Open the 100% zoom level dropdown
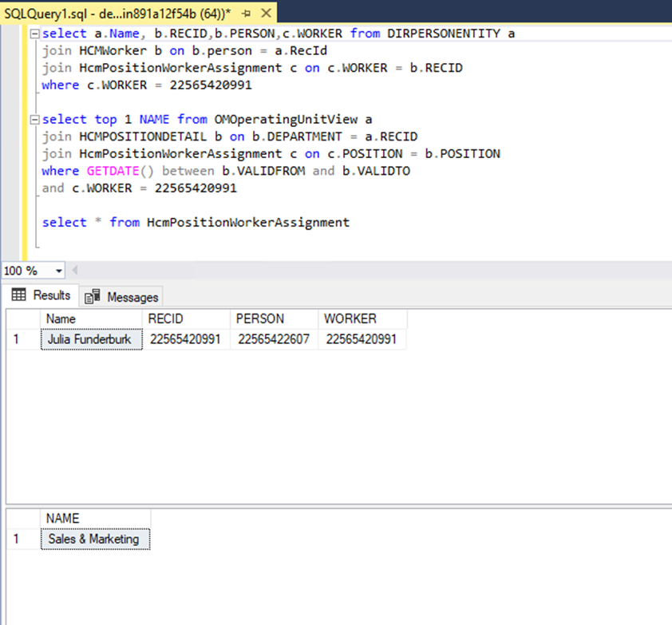672x625 pixels. pyautogui.click(x=59, y=271)
